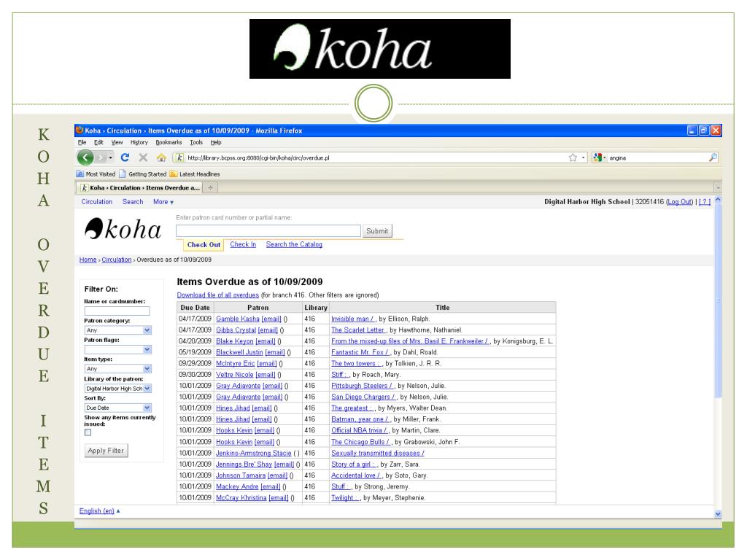
Task: Open the Sort By dropdown
Action: [x=117, y=408]
